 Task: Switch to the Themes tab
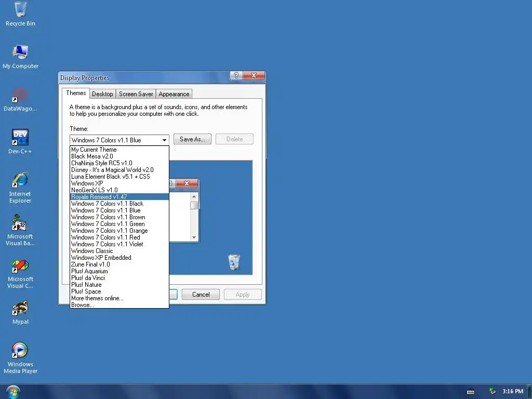[76, 94]
